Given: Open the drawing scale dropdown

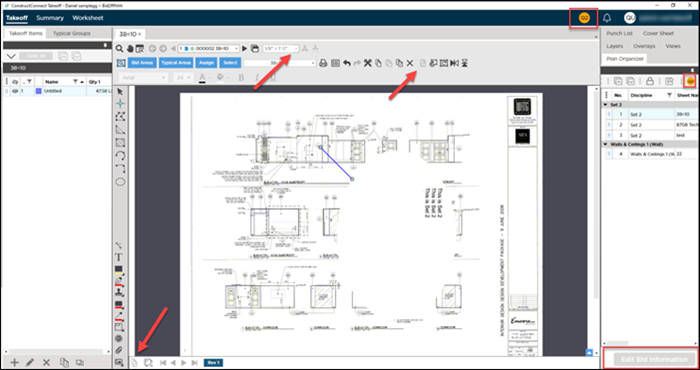Looking at the screenshot, I should (x=281, y=48).
